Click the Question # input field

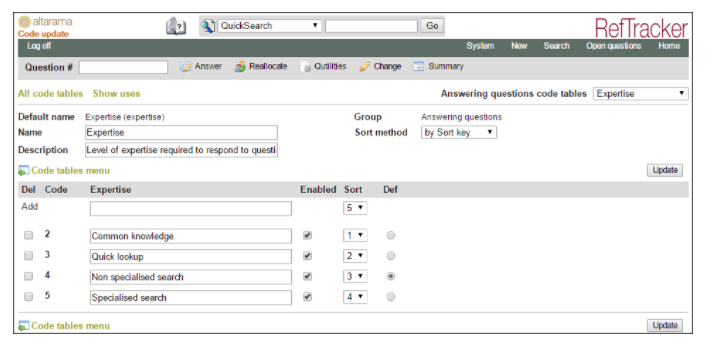click(123, 67)
